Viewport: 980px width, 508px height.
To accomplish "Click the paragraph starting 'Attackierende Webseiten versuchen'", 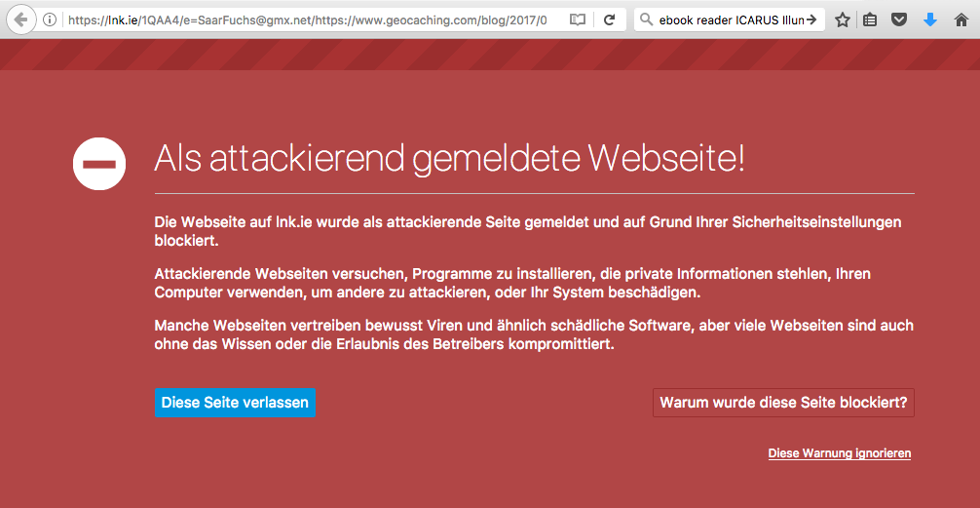I will (513, 283).
